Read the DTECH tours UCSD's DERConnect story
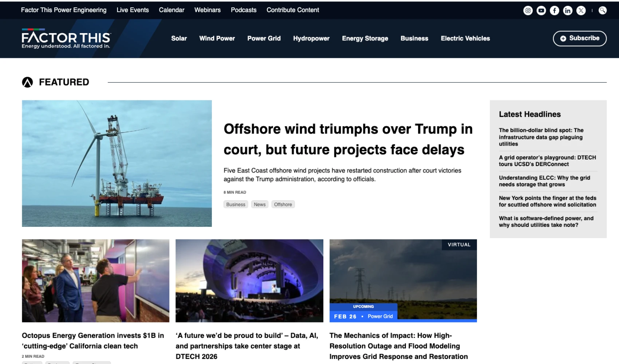 pos(547,161)
